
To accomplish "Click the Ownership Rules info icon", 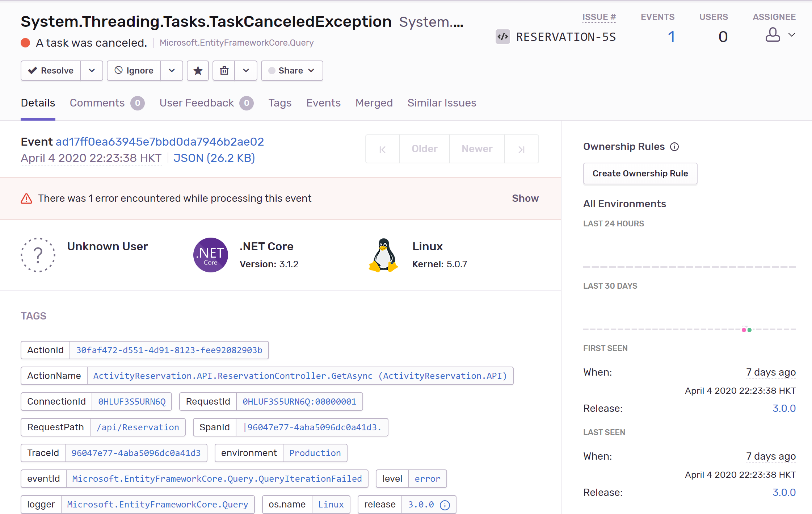I will coord(674,147).
